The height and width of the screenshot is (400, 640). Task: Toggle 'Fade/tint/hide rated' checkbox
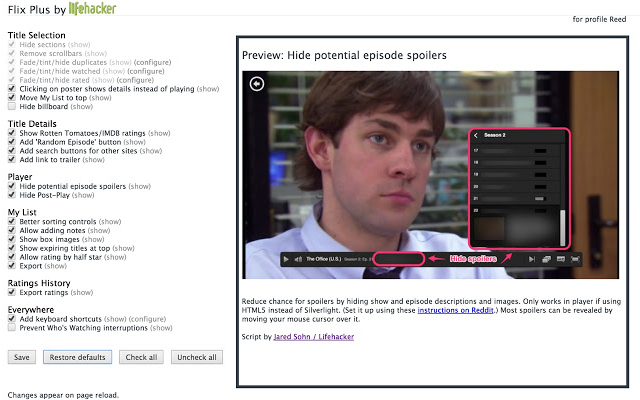coord(11,80)
